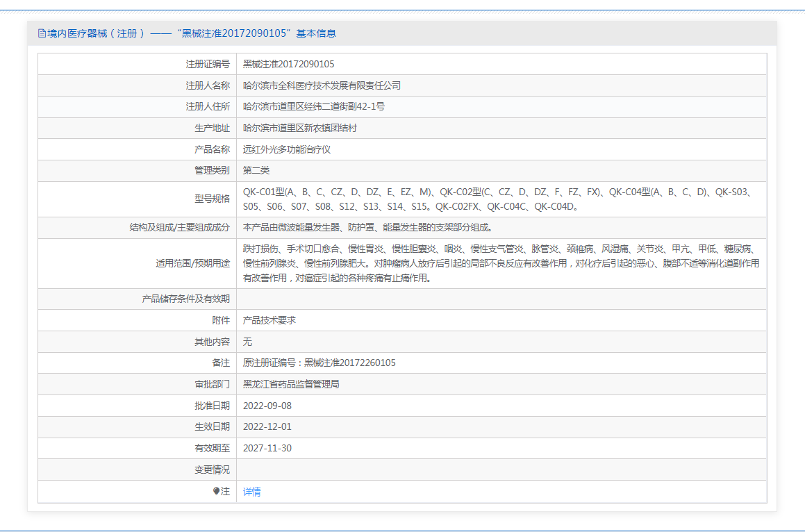Screen dimensions: 805x532
Task: Click the document icon in the header
Action: [x=42, y=33]
